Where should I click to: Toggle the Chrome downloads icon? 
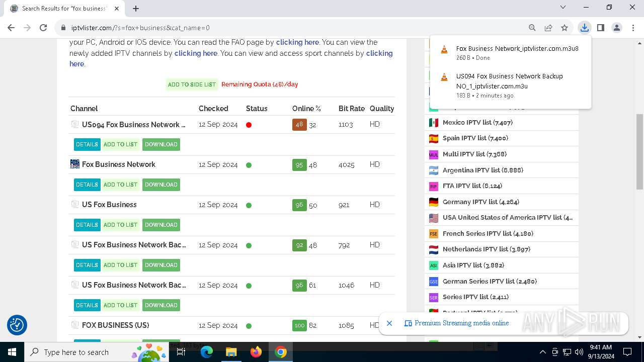point(584,28)
